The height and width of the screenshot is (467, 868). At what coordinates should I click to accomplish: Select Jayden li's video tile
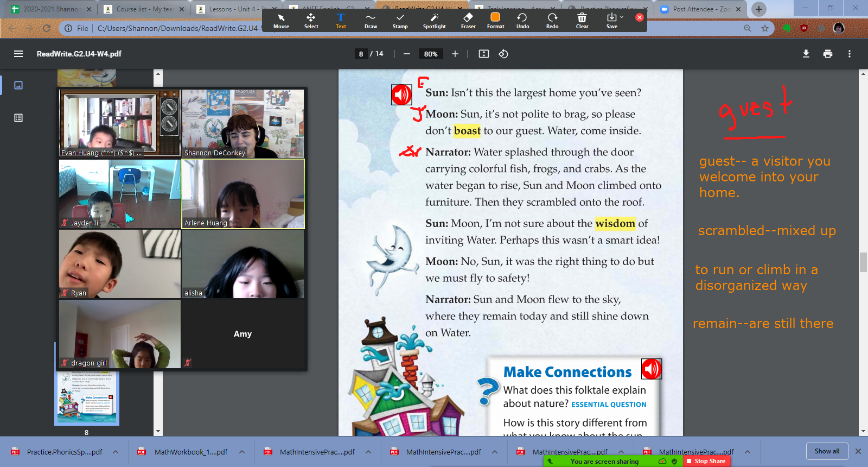(x=119, y=194)
